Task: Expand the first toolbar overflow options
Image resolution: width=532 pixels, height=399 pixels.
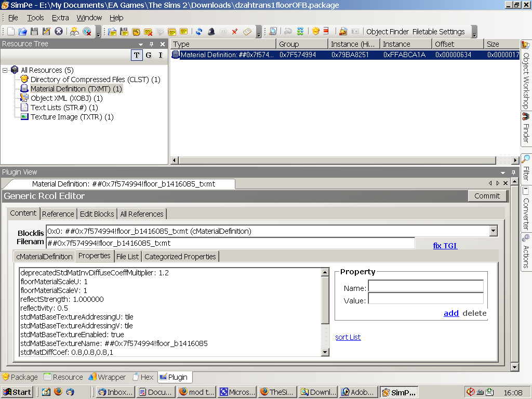Action: [98, 32]
